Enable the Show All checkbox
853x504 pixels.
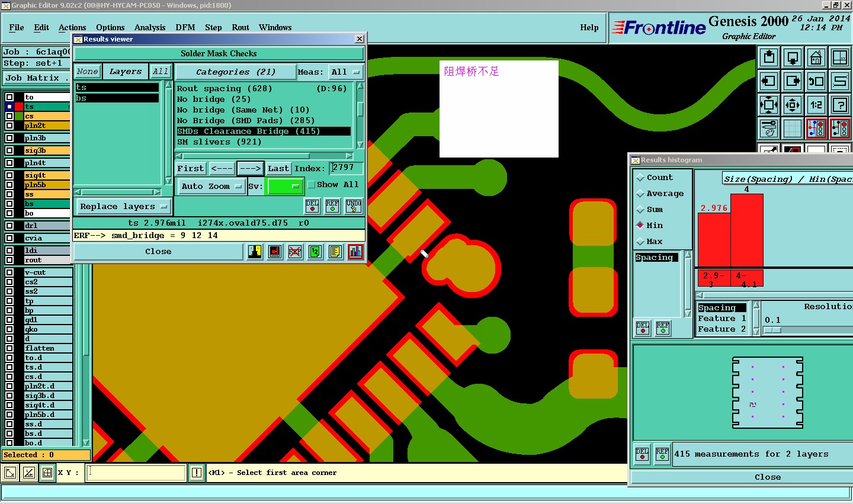[311, 185]
